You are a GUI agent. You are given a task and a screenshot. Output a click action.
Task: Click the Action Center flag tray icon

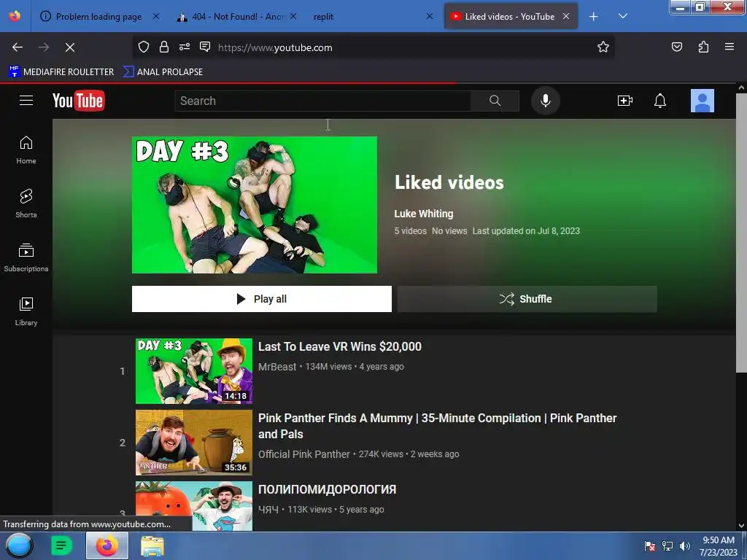click(x=650, y=546)
